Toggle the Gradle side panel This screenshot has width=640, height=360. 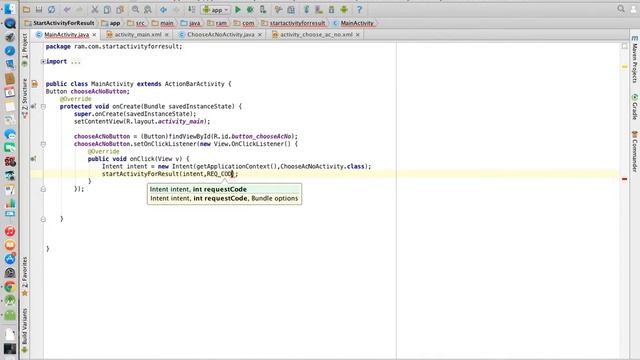pyautogui.click(x=635, y=107)
